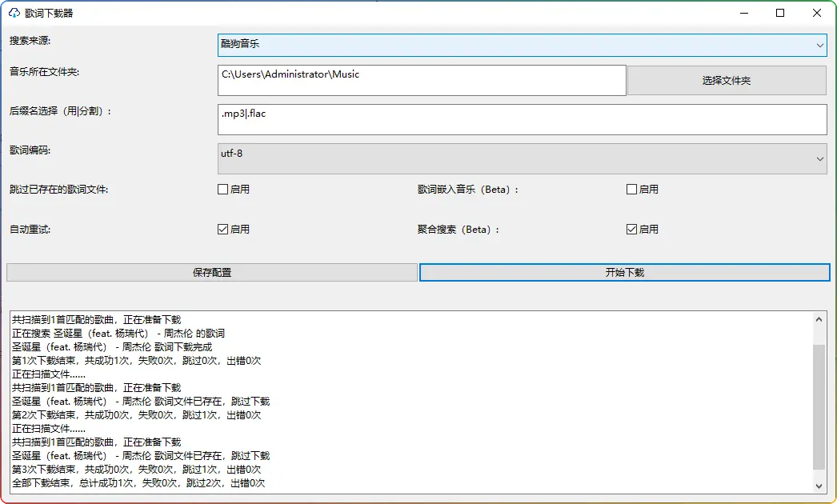Enable 跳过已存在的歌词文件 checkbox

(x=223, y=190)
